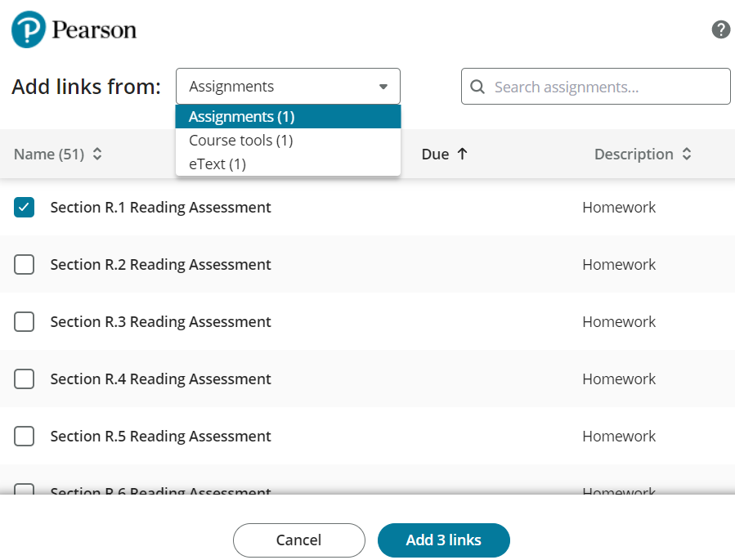Screen dimensions: 735x560
Task: Open the help question mark icon
Action: [x=720, y=29]
